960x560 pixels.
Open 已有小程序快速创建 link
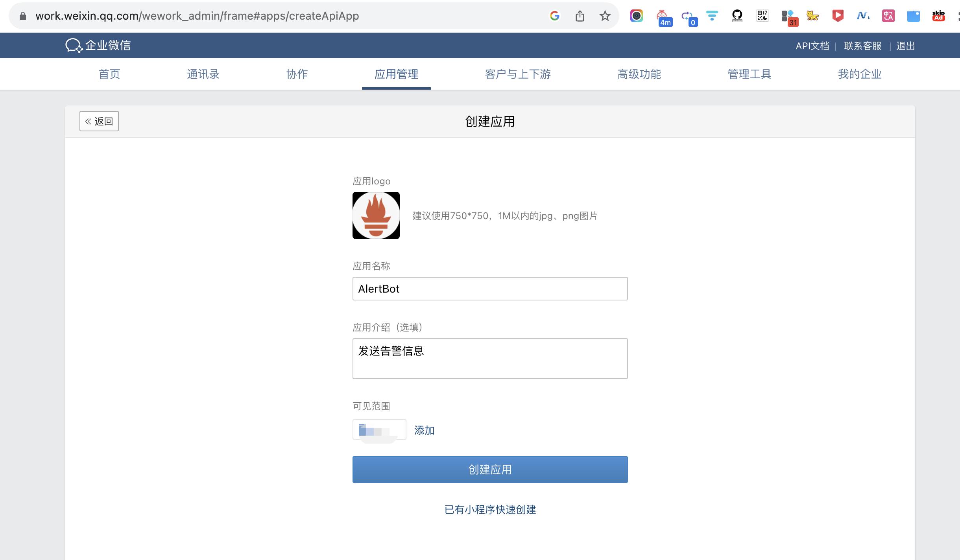[x=490, y=510]
